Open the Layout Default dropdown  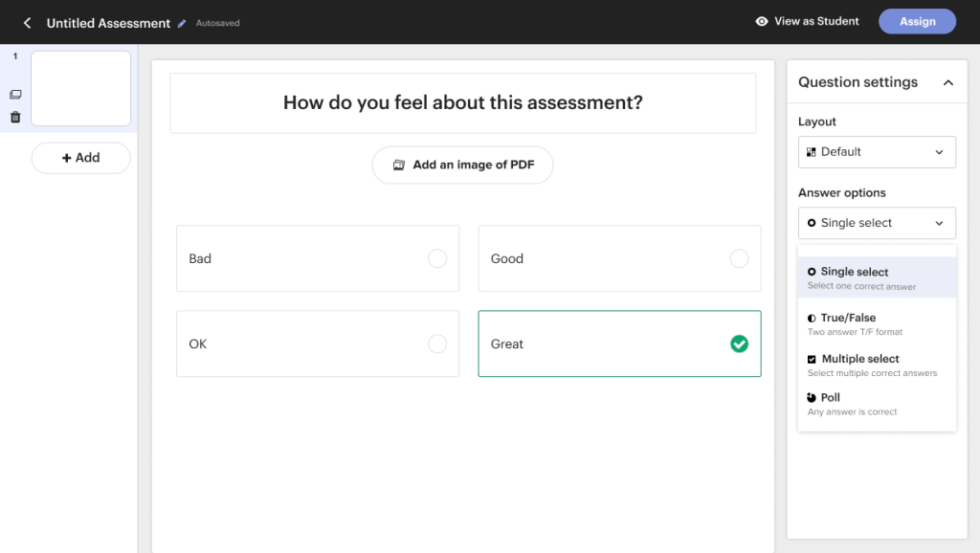click(877, 152)
